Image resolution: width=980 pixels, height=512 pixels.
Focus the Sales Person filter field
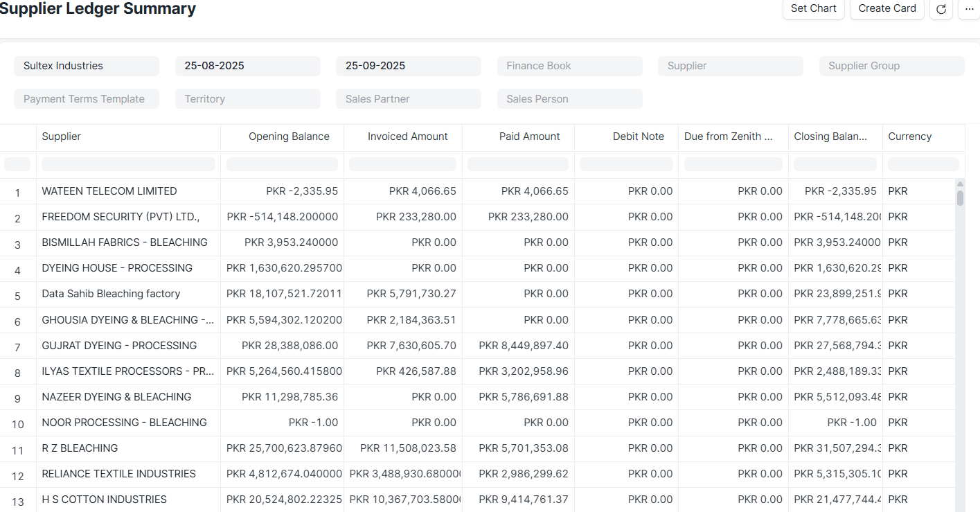coord(570,99)
